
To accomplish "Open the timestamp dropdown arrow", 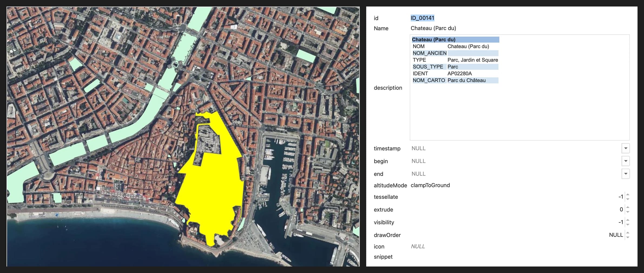I will pos(625,148).
